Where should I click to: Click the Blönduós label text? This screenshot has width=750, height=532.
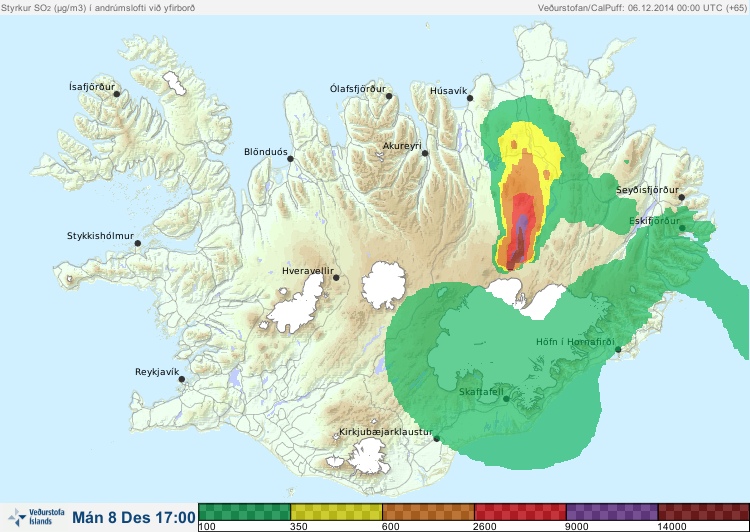pos(265,152)
